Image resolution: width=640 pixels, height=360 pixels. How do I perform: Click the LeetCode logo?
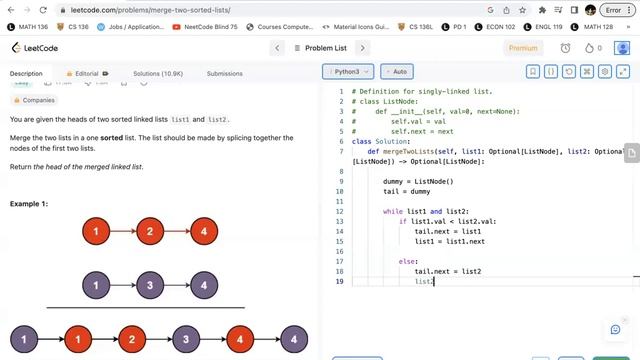click(34, 48)
